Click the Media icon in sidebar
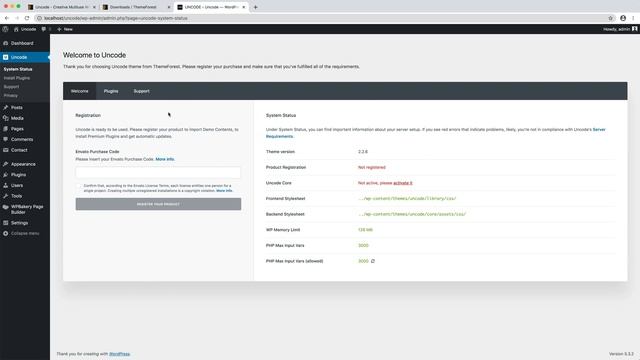 (x=6, y=118)
